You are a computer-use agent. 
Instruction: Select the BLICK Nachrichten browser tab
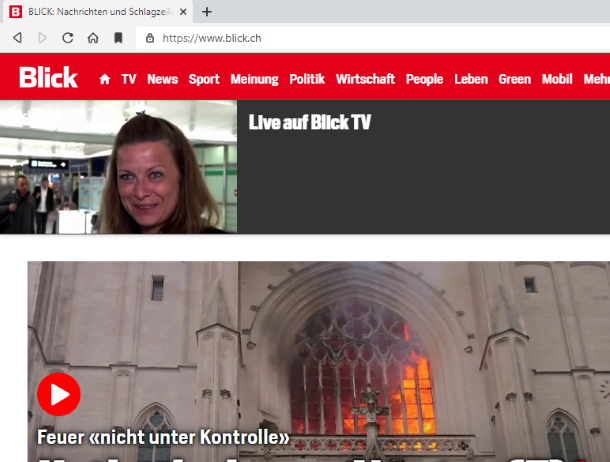[98, 12]
